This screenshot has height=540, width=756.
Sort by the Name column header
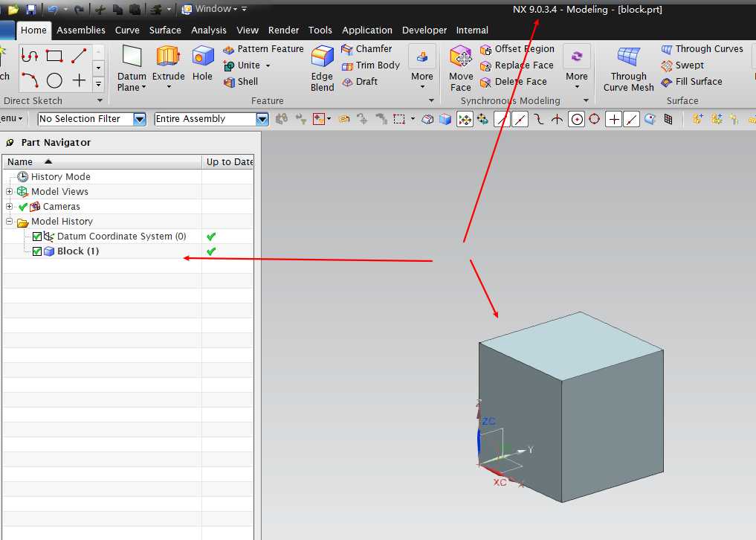(21, 162)
